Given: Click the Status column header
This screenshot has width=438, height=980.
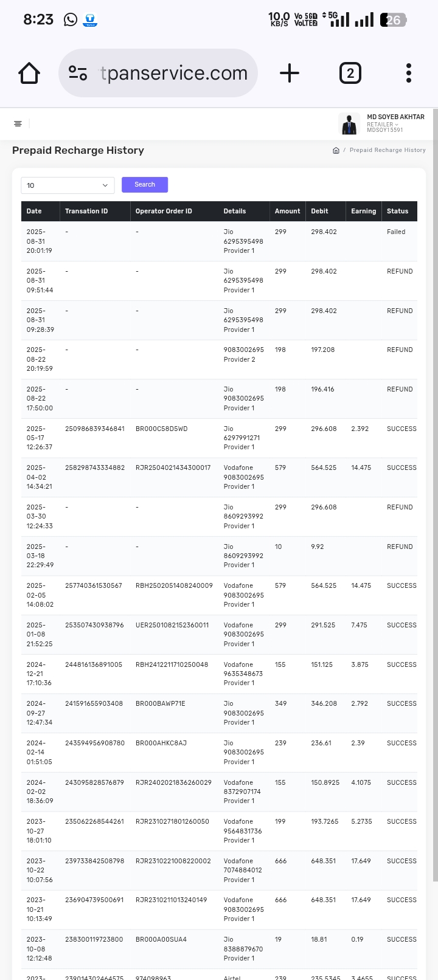Looking at the screenshot, I should [x=397, y=212].
